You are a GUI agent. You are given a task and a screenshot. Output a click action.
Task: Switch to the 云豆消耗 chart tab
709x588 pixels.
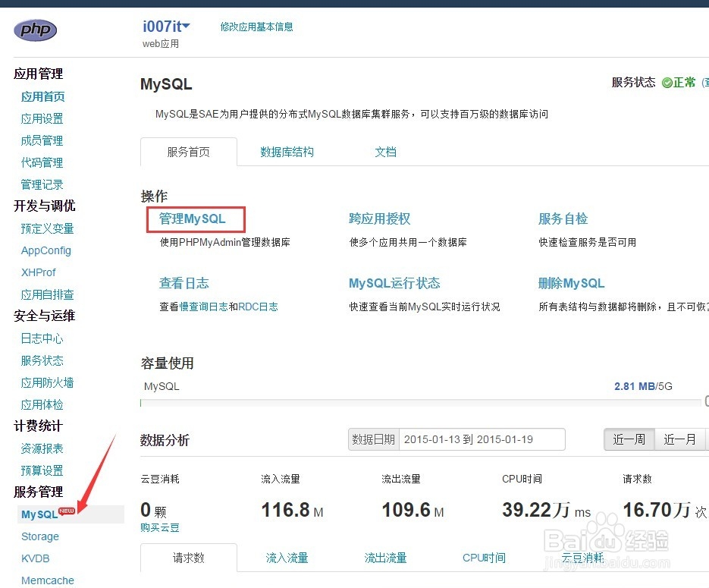pyautogui.click(x=582, y=558)
